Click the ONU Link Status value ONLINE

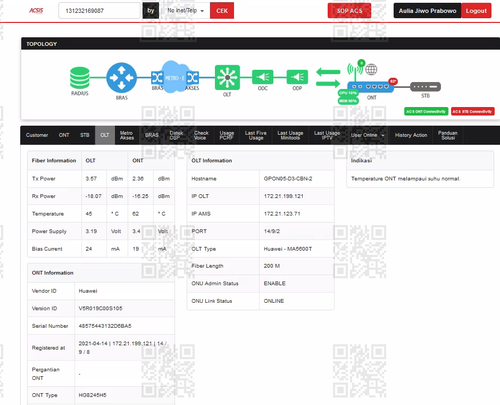[274, 301]
